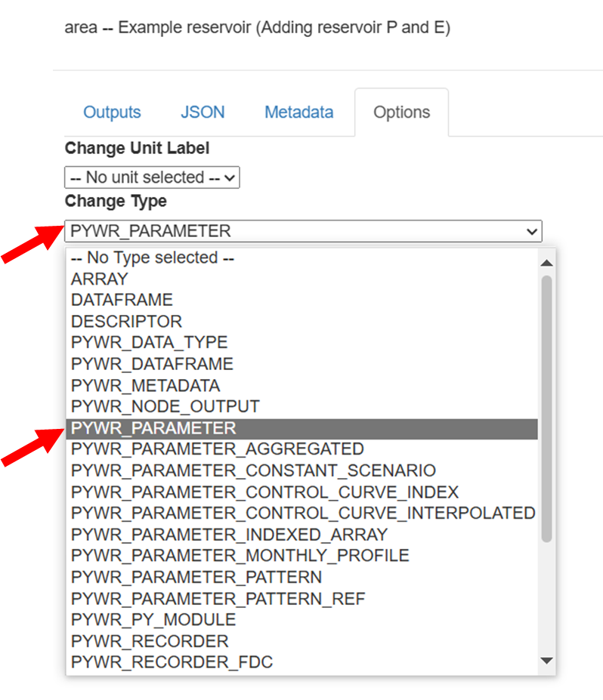Choose PYWR_DATA_TYPE from the list
603x700 pixels.
click(x=149, y=342)
